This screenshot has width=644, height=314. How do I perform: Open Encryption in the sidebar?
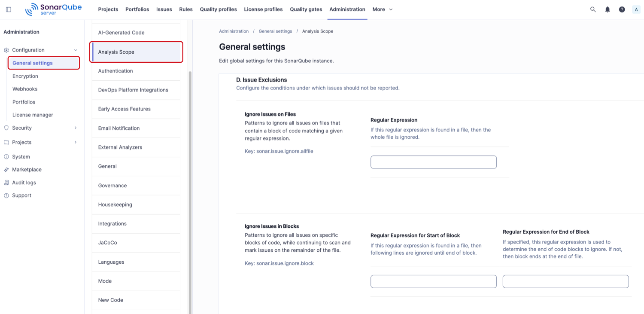(x=25, y=76)
